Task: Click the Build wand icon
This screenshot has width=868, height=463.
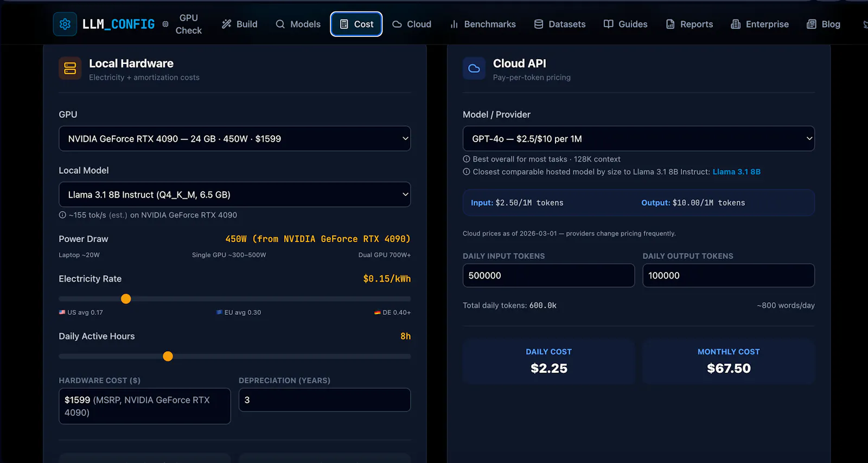Action: (227, 24)
